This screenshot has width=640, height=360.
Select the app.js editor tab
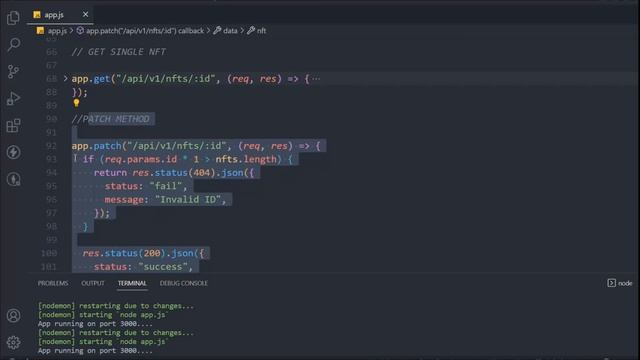point(60,15)
